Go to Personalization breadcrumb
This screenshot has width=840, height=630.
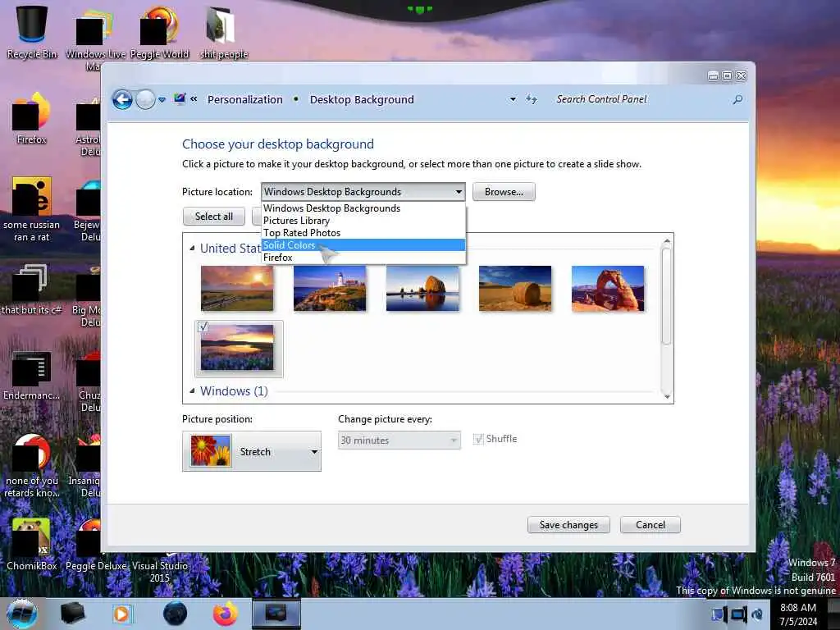(x=244, y=99)
